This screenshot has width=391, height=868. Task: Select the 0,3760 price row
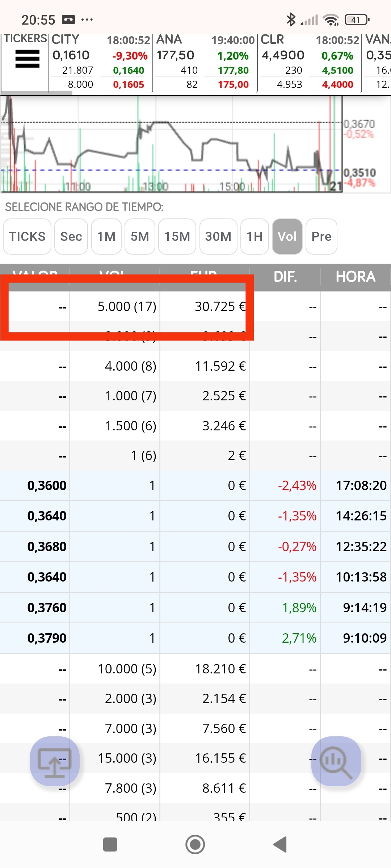pos(195,608)
